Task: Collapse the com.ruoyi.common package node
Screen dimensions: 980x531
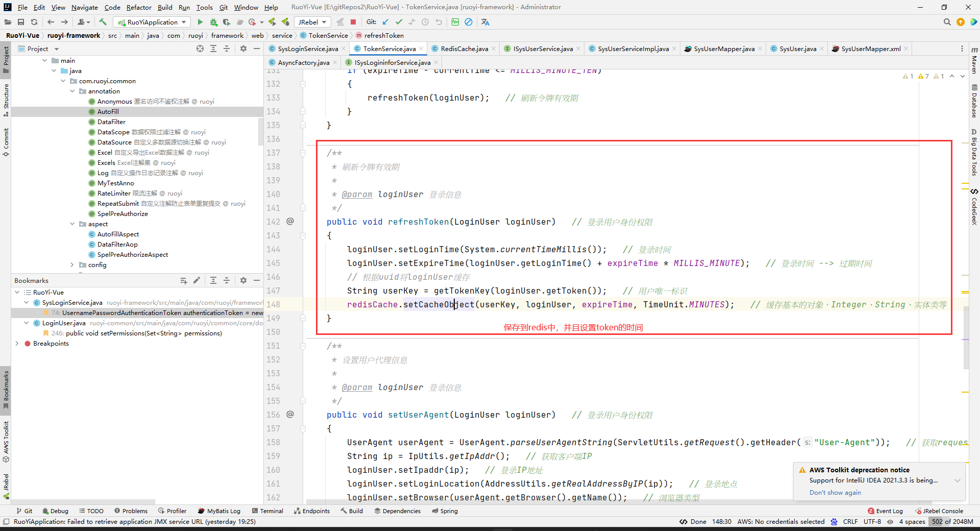Action: (x=63, y=81)
